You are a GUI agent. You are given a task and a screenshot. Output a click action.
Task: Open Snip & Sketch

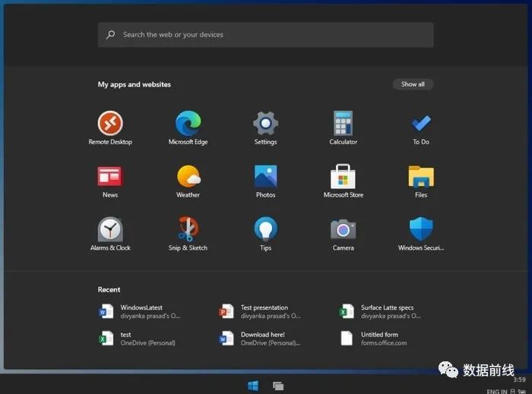tap(188, 234)
